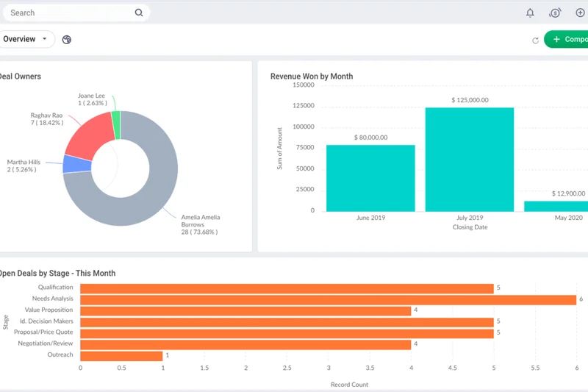Click the green Joane Lee donut slice

click(116, 125)
